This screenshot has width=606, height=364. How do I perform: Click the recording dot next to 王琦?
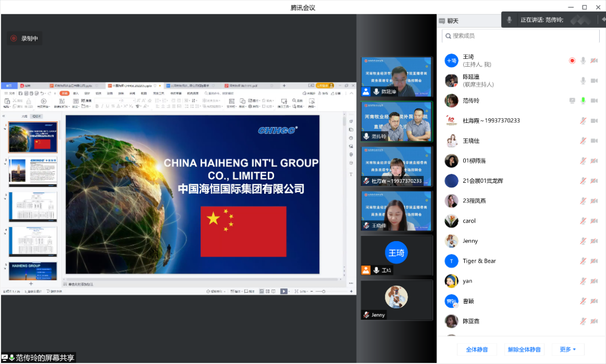[x=572, y=60]
